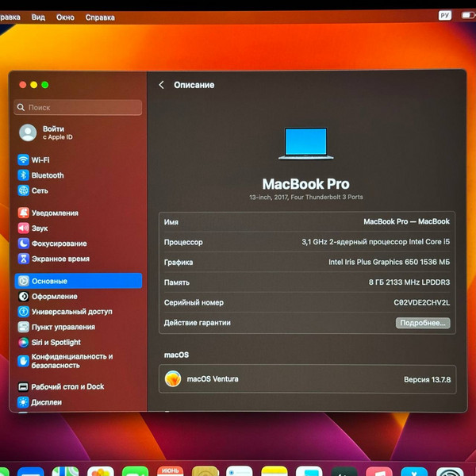Open Рабочий стол и Dock settings
Viewport: 476px width, 476px height.
pyautogui.click(x=61, y=386)
